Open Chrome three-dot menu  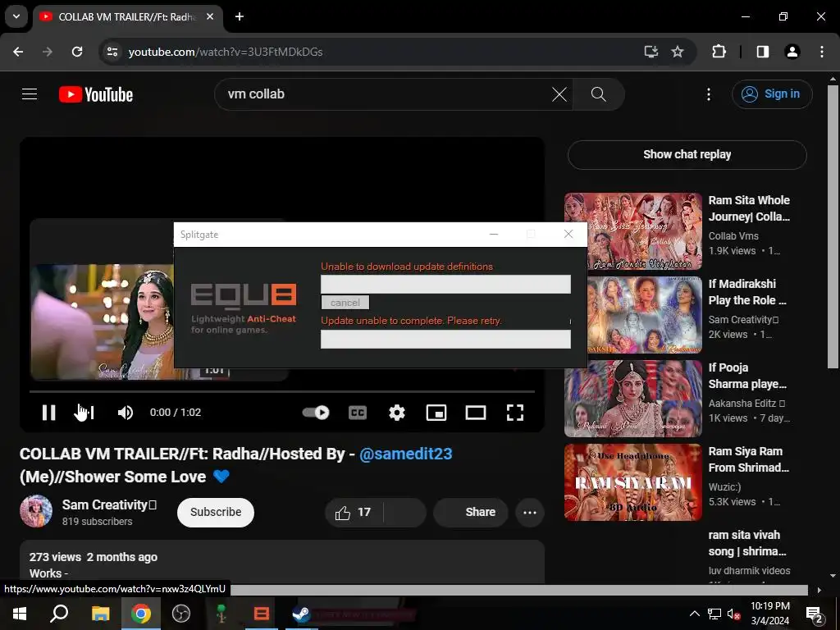[822, 52]
